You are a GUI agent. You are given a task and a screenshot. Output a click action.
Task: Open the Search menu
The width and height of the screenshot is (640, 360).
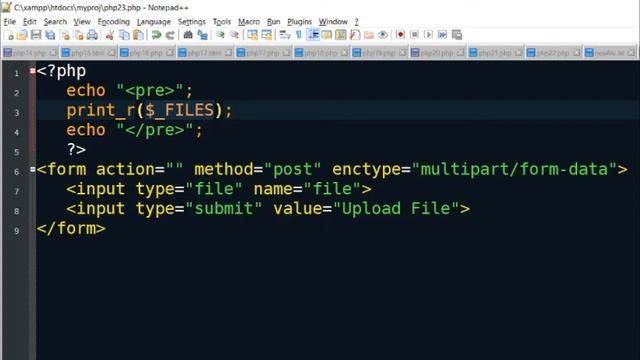[x=55, y=22]
